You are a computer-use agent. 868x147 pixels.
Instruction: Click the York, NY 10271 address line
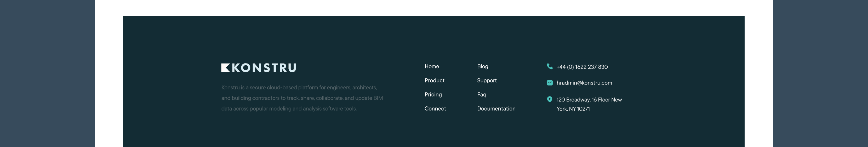click(573, 109)
